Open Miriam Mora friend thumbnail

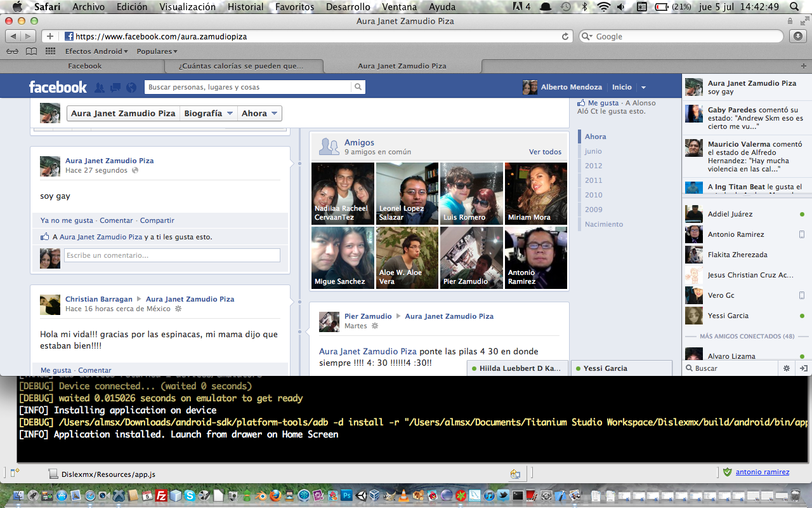pos(536,194)
